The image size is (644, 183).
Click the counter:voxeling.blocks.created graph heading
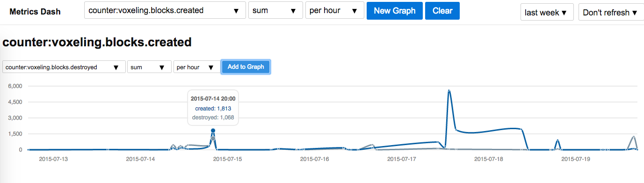[x=97, y=42]
